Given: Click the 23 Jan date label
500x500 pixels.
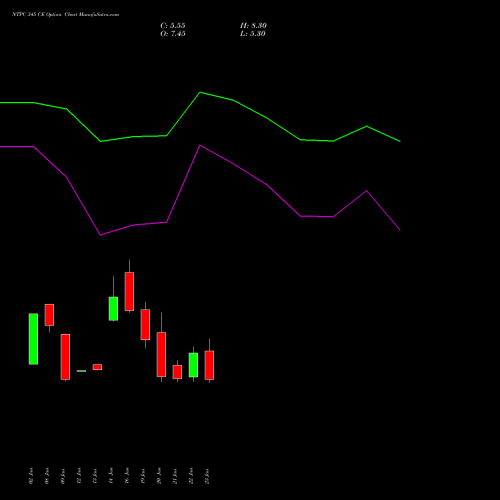Looking at the screenshot, I should tap(207, 476).
